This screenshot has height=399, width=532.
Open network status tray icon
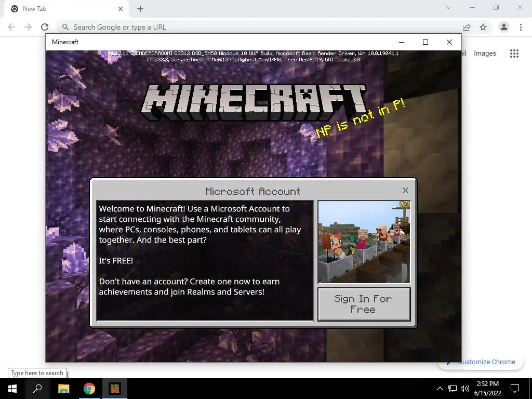pyautogui.click(x=453, y=389)
